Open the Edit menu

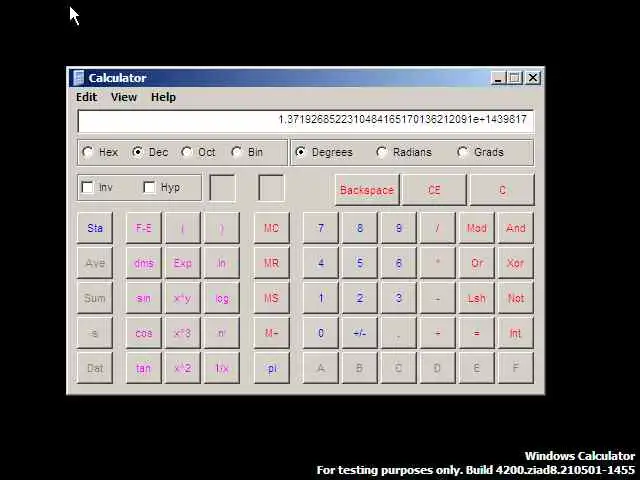point(87,97)
